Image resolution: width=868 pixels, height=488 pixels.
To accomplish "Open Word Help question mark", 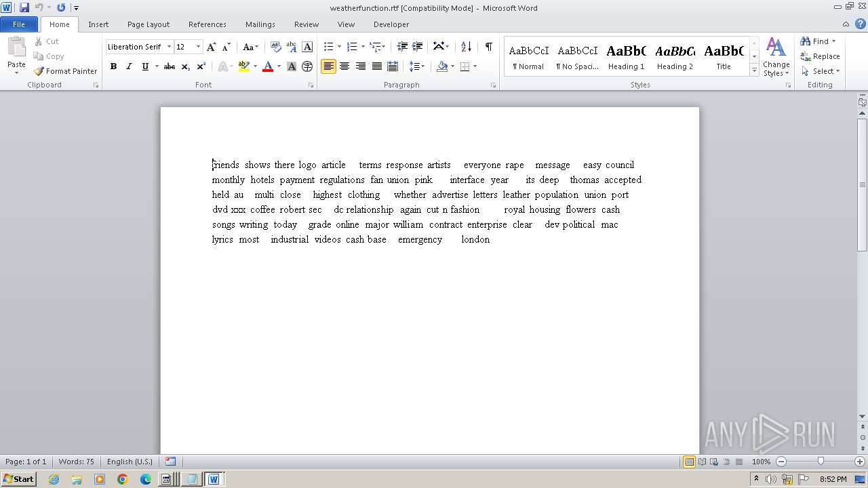I will pos(861,24).
